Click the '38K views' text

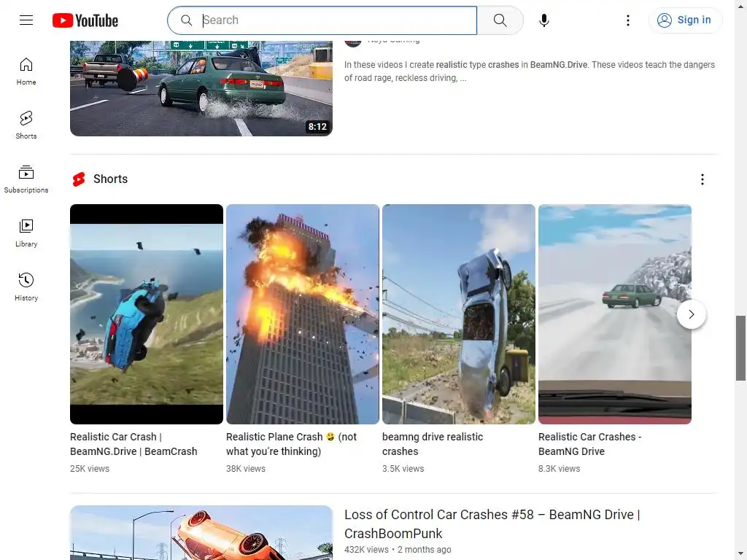click(246, 469)
